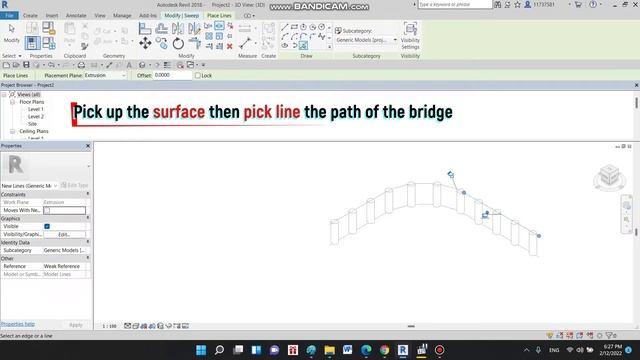Click the Print icon in quick access toolbar
The image size is (640, 360).
pyautogui.click(x=81, y=65)
